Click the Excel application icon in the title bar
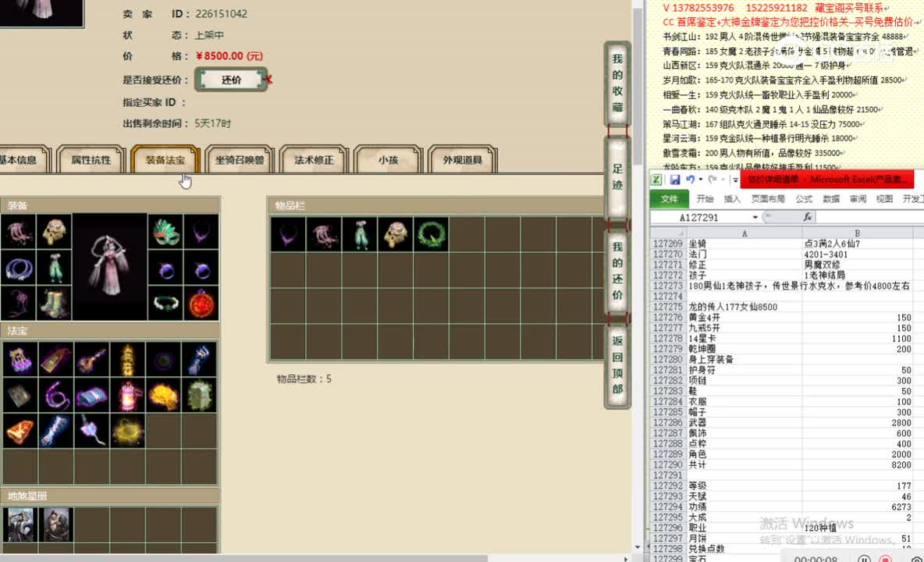 point(656,180)
